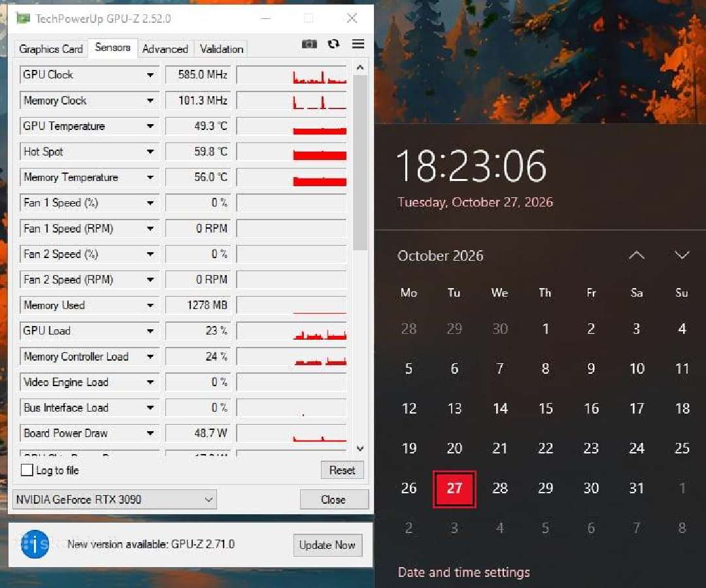Click the Close button in GPU-Z

(333, 499)
